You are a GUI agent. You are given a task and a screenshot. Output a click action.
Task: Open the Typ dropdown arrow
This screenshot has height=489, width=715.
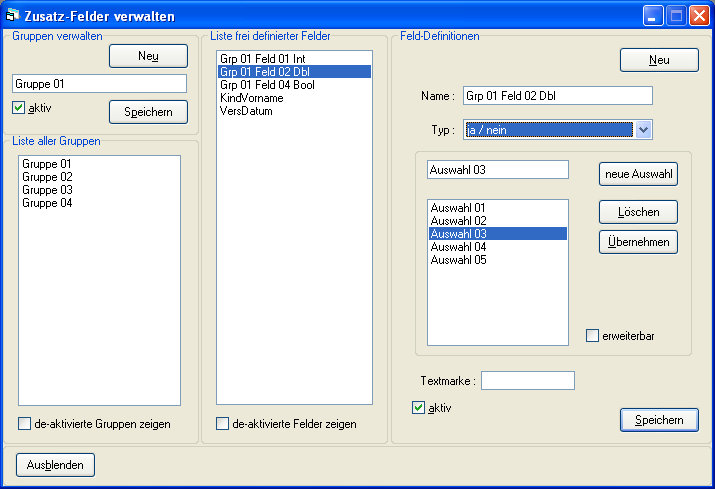point(644,129)
